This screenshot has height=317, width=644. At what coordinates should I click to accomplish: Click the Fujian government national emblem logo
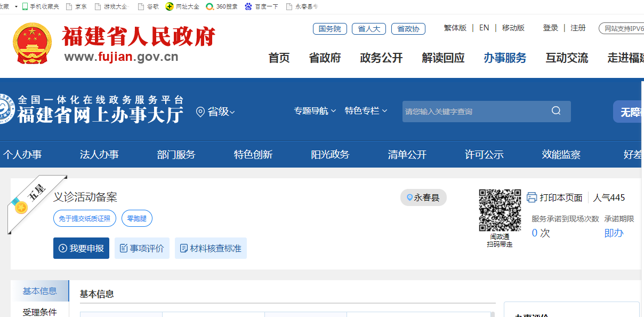(x=33, y=43)
